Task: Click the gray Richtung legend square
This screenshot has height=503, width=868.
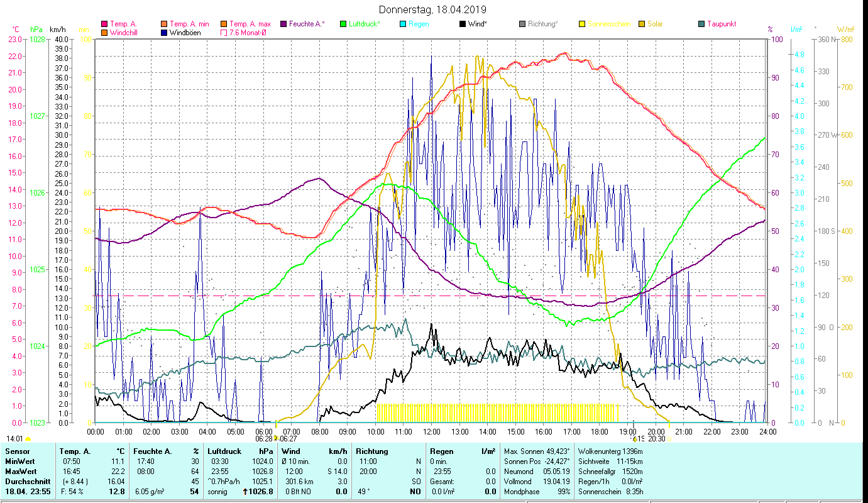Action: pos(522,25)
